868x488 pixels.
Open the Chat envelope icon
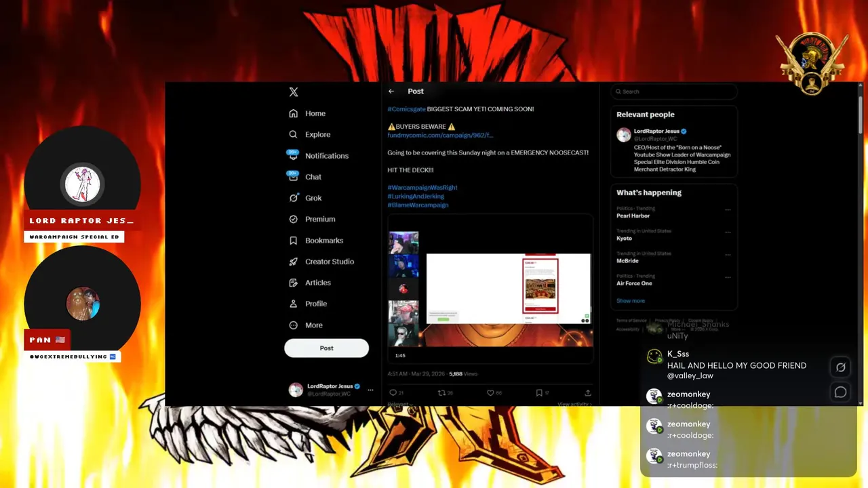[293, 176]
